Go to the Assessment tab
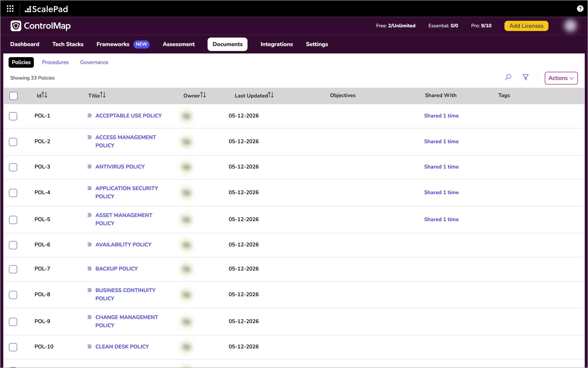This screenshot has height=368, width=588. click(x=179, y=44)
